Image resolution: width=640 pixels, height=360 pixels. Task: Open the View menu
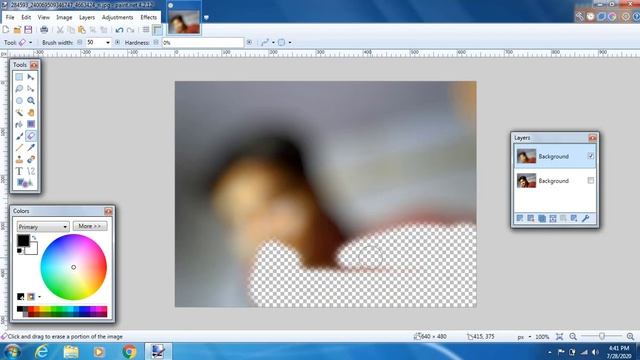(43, 17)
